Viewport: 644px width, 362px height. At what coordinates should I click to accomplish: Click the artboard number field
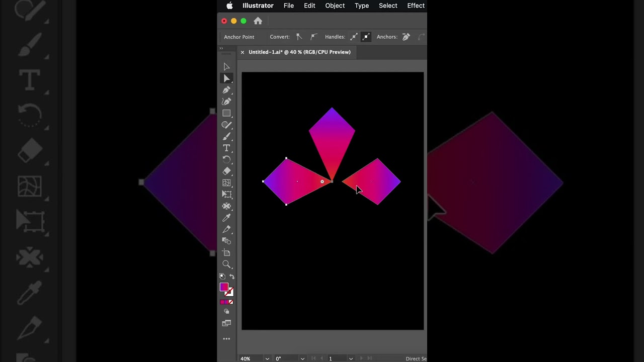click(337, 358)
